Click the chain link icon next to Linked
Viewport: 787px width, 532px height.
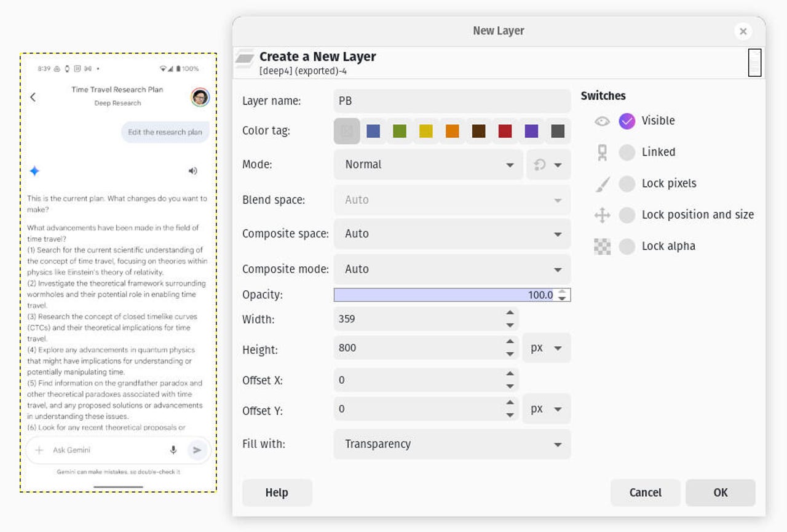click(x=603, y=153)
